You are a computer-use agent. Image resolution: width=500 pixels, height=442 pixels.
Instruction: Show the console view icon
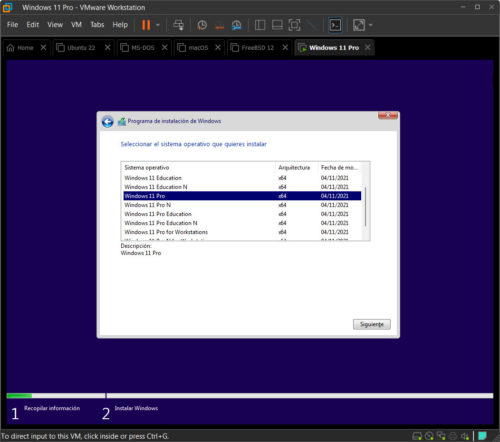(335, 25)
